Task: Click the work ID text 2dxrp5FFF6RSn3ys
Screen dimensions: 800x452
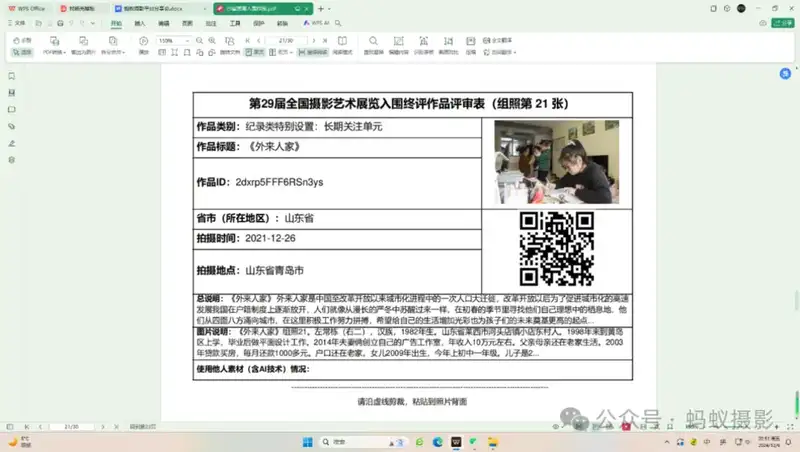Action: [279, 182]
